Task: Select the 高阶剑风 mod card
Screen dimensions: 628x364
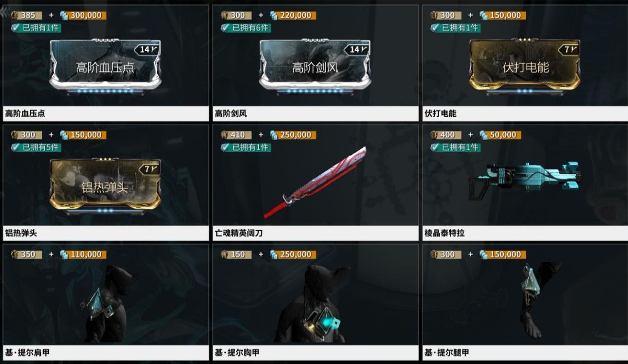Action: (x=315, y=67)
